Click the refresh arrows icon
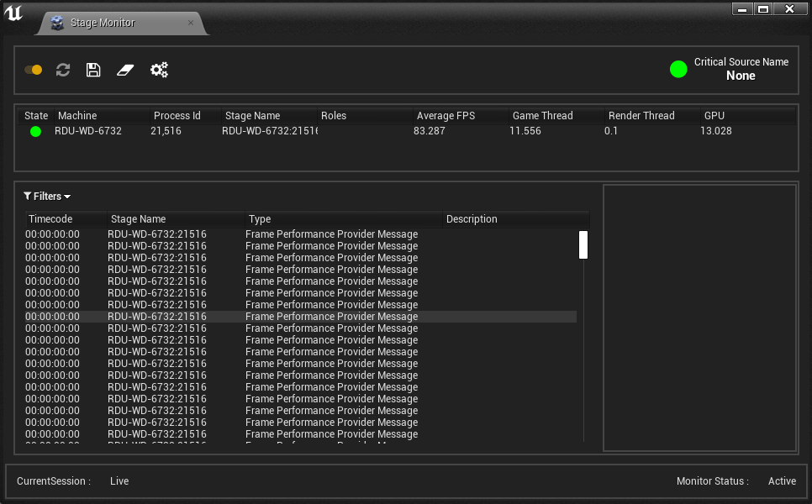The width and height of the screenshot is (812, 504). (x=63, y=70)
